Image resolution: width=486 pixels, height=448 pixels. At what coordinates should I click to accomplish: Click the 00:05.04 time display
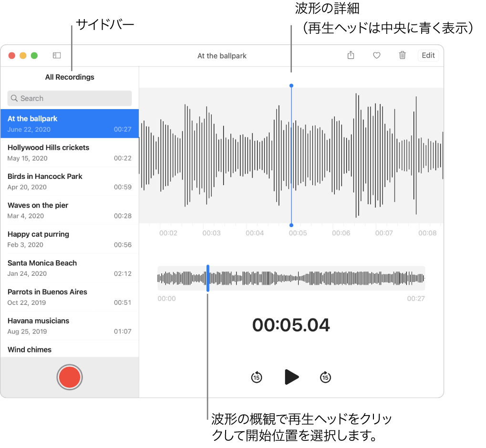tap(291, 325)
